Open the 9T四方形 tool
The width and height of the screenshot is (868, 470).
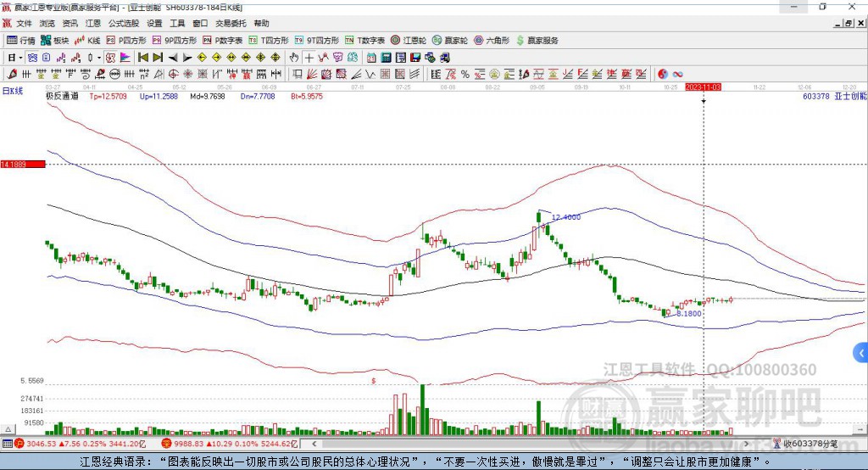(317, 41)
